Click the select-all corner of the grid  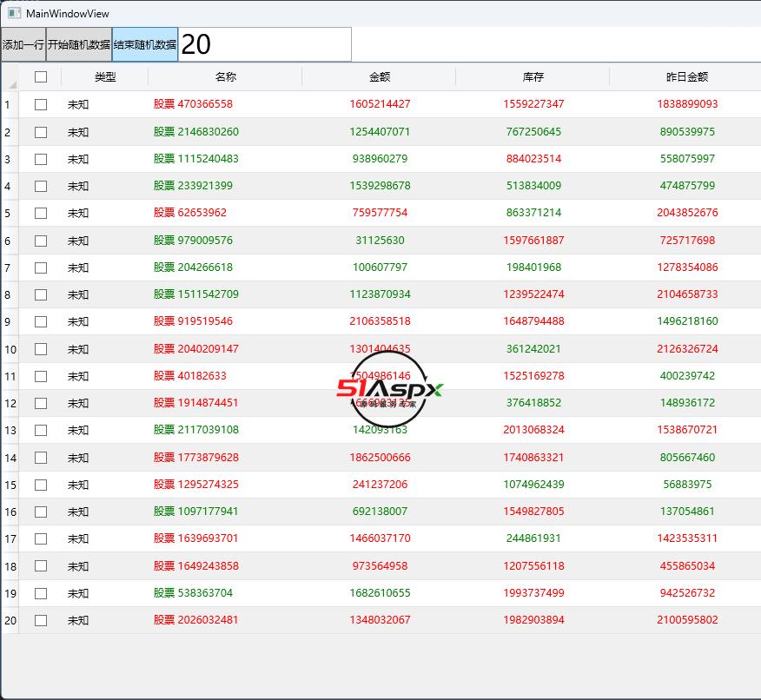coord(10,77)
